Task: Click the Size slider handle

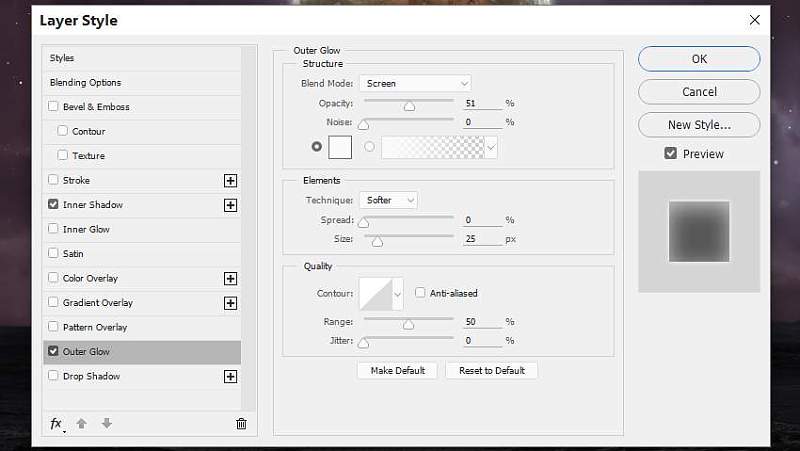Action: pos(377,241)
